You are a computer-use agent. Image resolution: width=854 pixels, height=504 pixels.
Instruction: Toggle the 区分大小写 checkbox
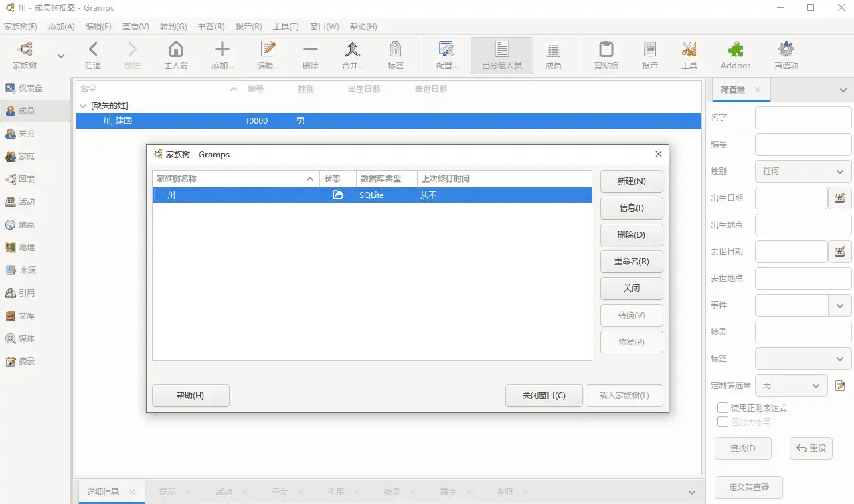[723, 422]
